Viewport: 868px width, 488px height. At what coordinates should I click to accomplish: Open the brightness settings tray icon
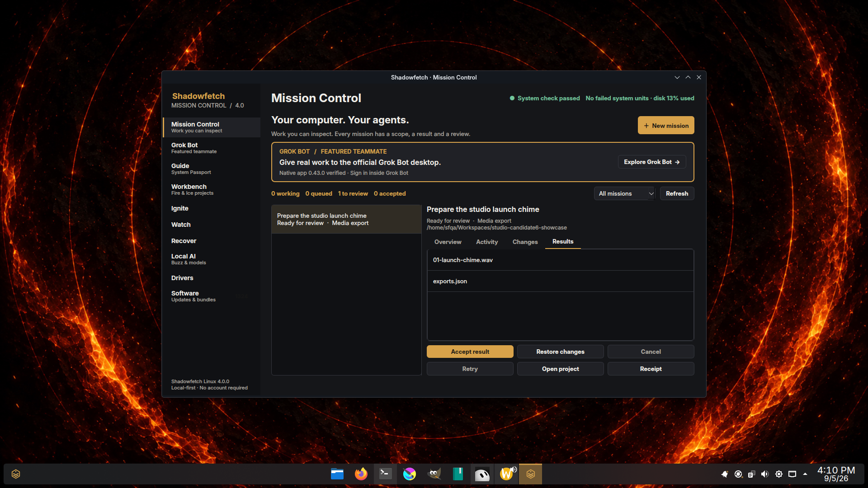[779, 474]
